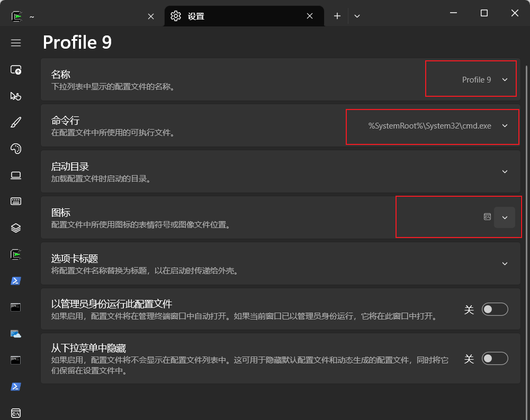Image resolution: width=530 pixels, height=420 pixels.
Task: Open Appearance settings with the paintbrush icon
Action: (16, 122)
